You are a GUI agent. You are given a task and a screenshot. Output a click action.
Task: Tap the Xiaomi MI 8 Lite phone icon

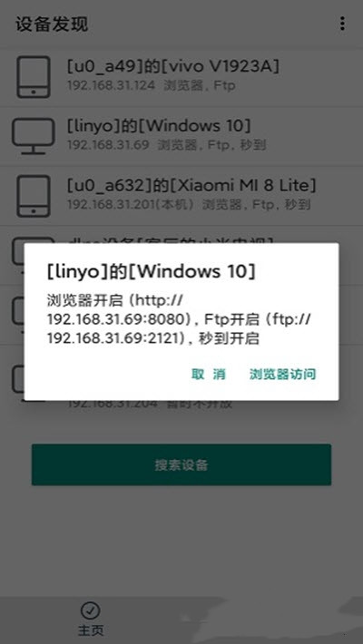34,196
